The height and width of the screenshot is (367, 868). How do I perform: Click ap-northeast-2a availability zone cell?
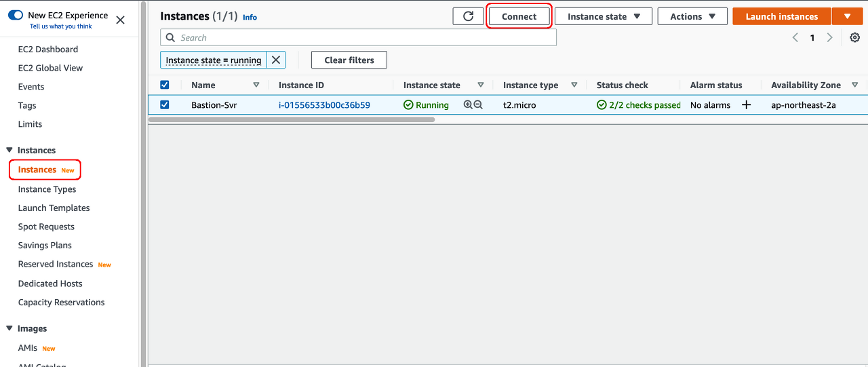803,105
